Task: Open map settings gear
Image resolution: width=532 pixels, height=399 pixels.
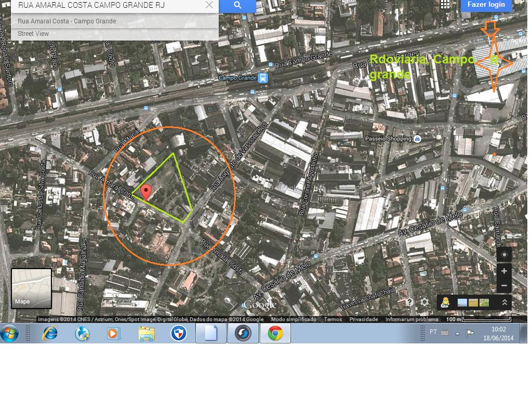Action: click(x=424, y=302)
